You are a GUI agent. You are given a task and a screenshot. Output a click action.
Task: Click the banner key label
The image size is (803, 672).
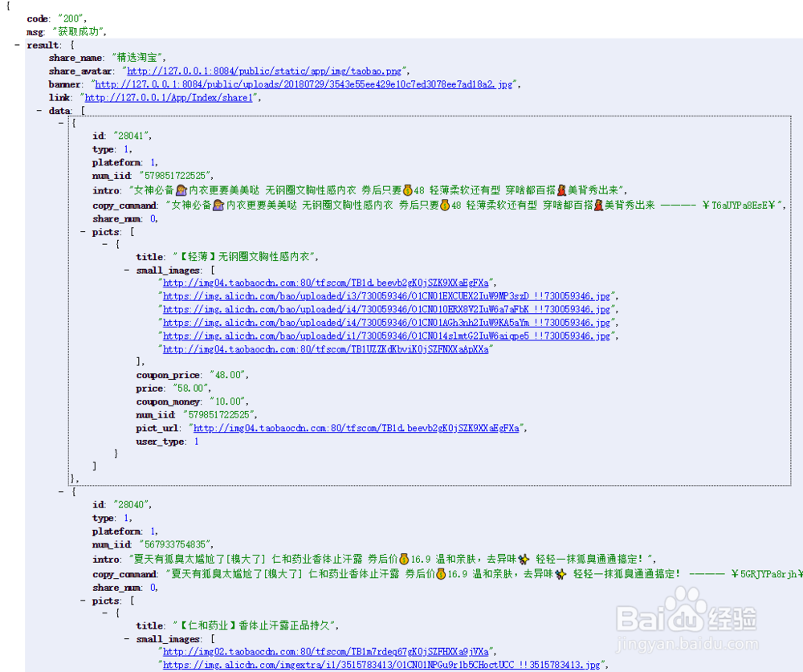point(64,84)
